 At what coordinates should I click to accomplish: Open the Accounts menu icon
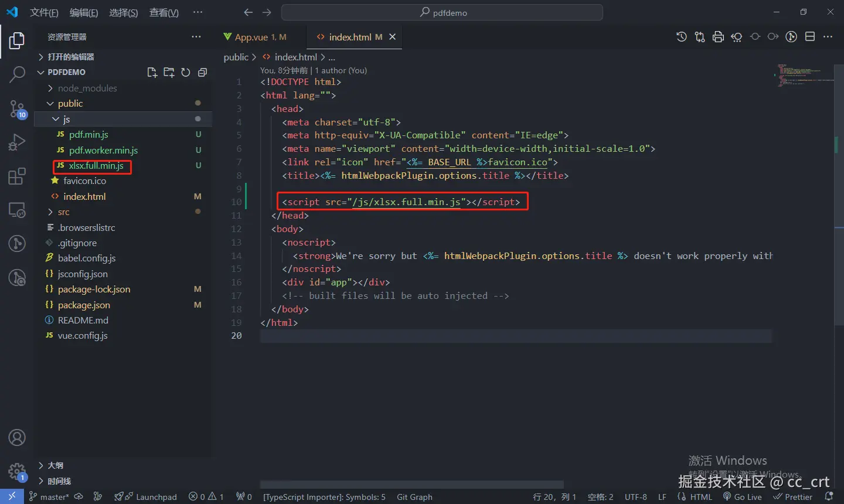(17, 437)
